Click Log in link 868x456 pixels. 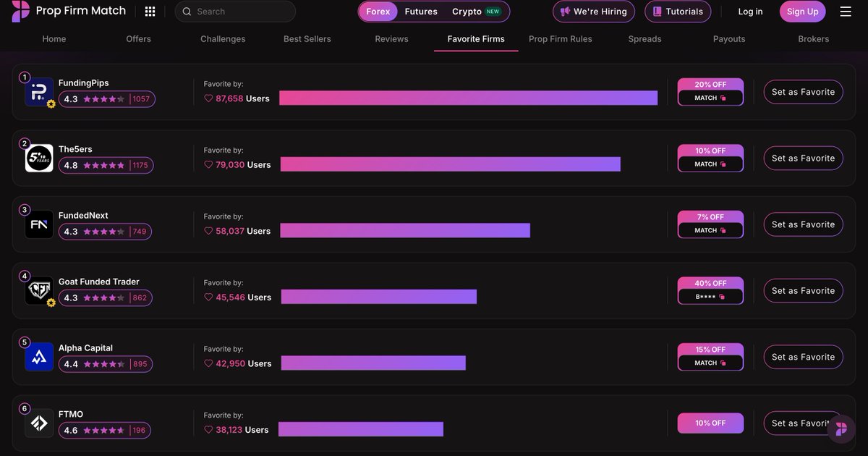point(750,12)
